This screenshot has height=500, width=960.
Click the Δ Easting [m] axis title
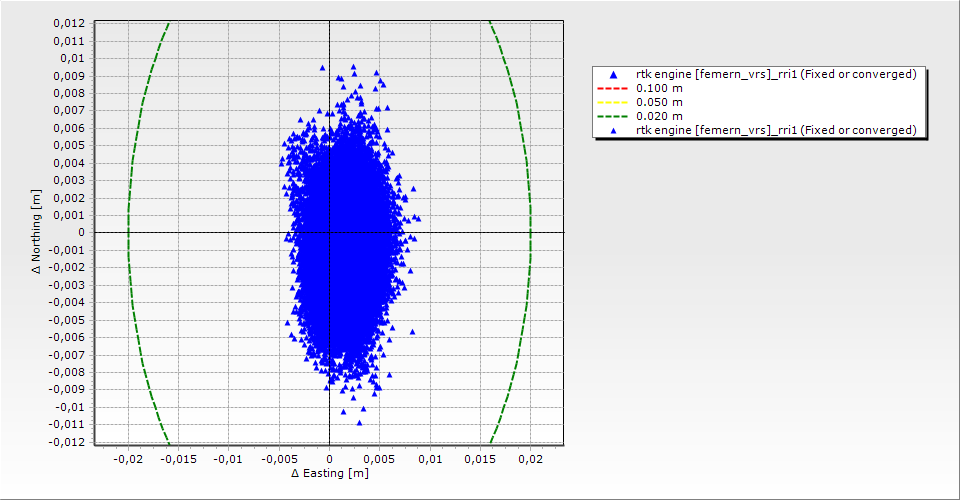329,472
